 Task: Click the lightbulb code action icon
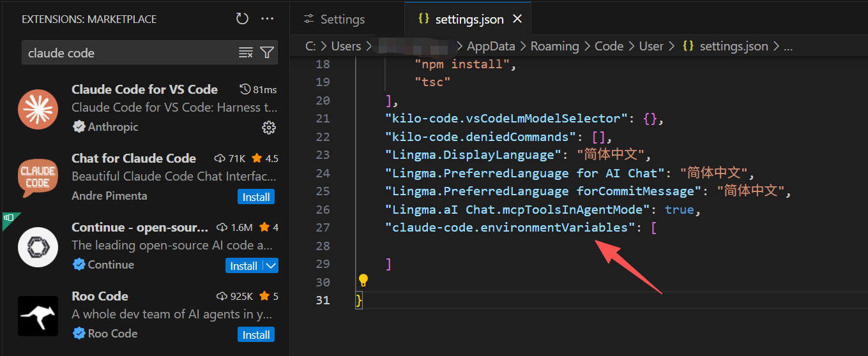click(x=363, y=280)
